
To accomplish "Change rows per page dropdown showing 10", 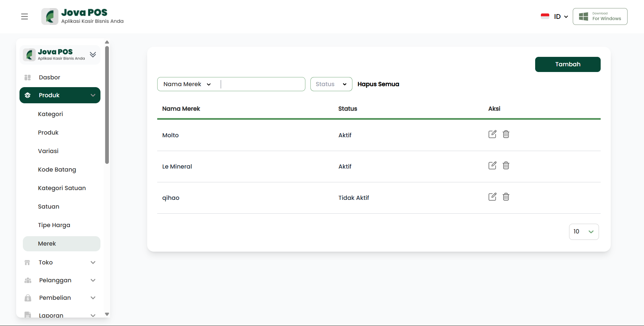I will (584, 232).
